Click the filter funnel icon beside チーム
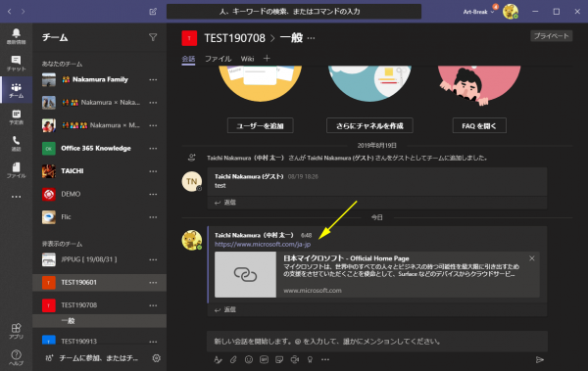Image resolution: width=588 pixels, height=371 pixels. (153, 37)
